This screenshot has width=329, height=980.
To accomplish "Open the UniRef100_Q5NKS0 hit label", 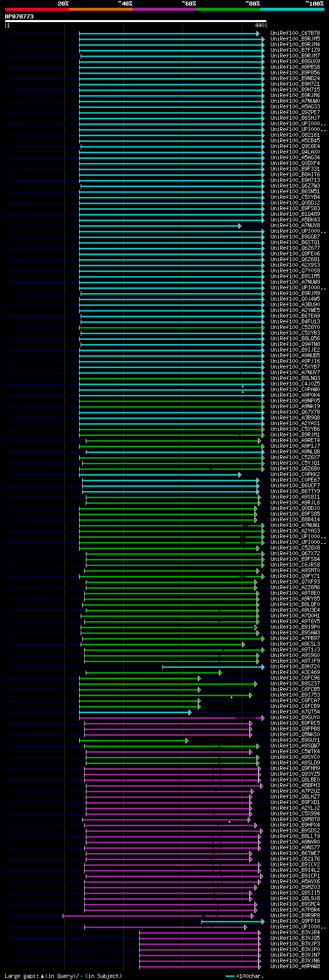I will (295, 735).
